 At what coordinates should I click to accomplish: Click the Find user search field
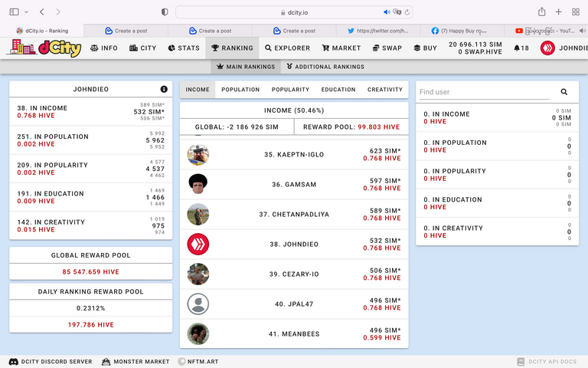pos(484,92)
